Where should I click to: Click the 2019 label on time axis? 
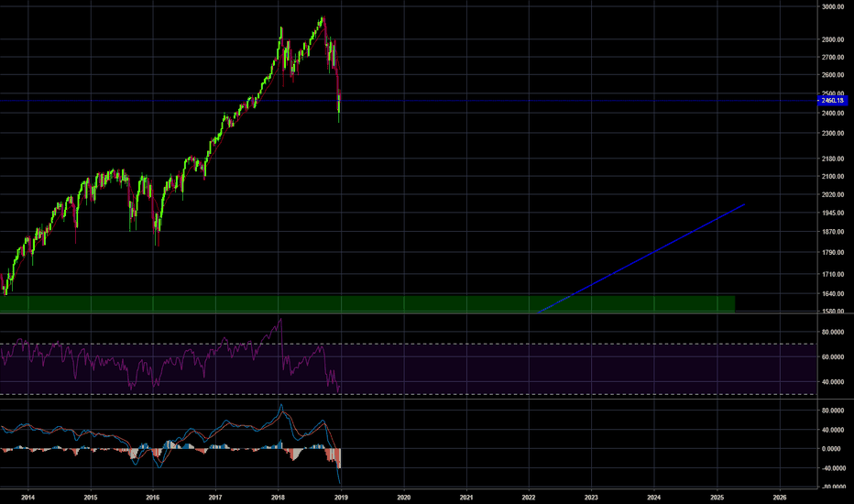coord(341,498)
